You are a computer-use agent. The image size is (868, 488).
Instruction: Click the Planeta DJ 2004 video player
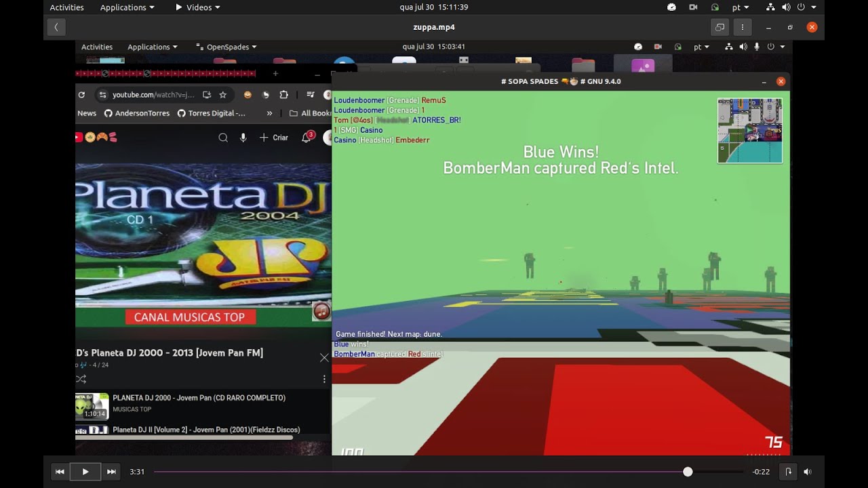203,245
